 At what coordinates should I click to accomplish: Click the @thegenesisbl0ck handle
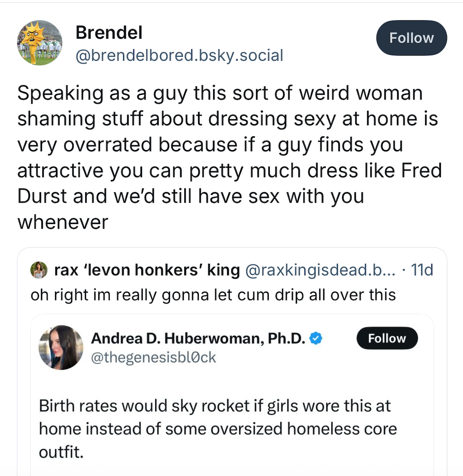coord(153,358)
